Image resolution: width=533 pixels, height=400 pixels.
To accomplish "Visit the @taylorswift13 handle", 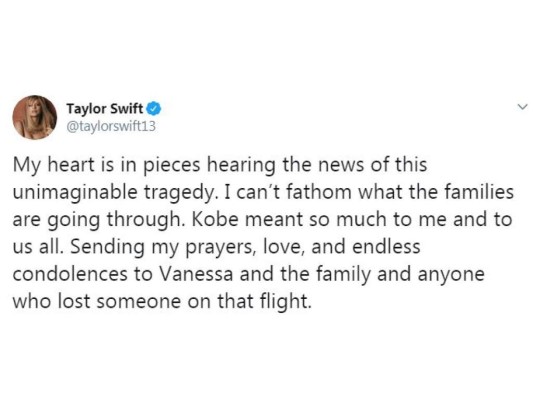I will tap(111, 126).
